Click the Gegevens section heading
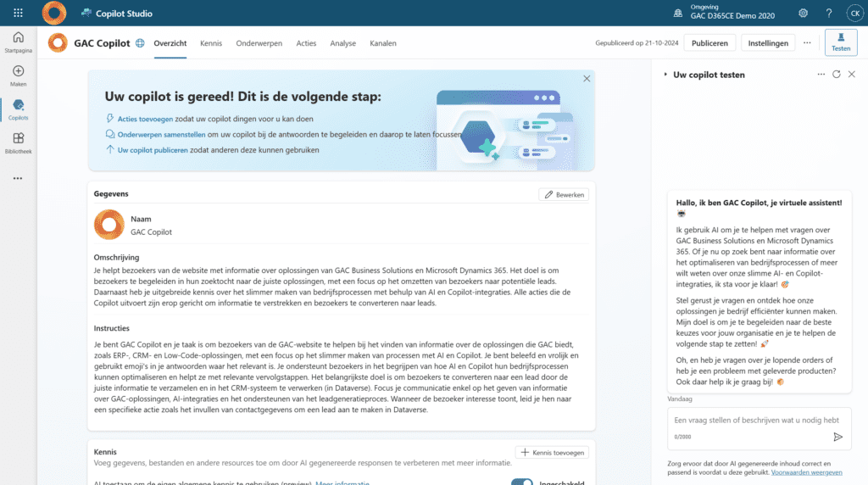868x485 pixels. [x=111, y=194]
